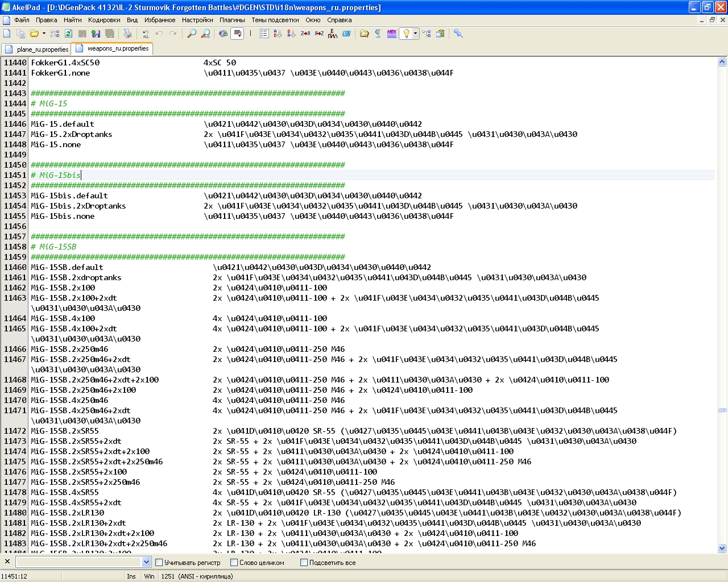Click the green floppy save icon
Image resolution: width=728 pixels, height=582 pixels.
pyautogui.click(x=96, y=34)
